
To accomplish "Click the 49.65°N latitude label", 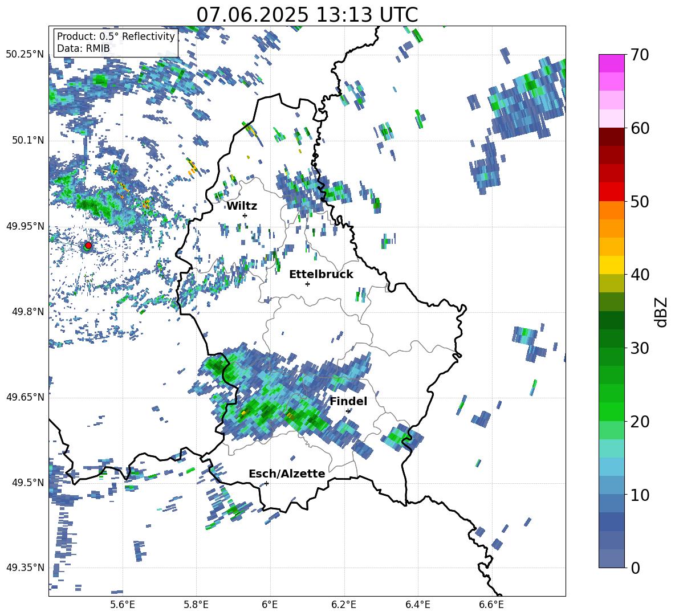I will point(25,397).
